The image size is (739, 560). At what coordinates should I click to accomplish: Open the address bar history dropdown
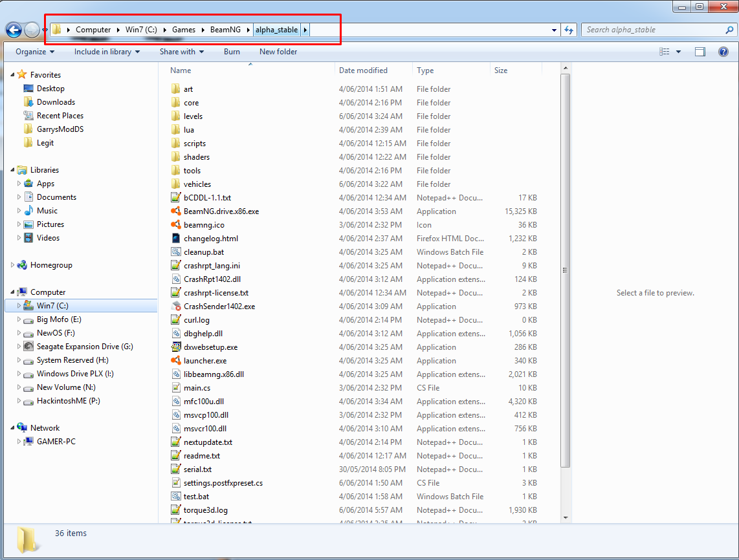tap(554, 30)
